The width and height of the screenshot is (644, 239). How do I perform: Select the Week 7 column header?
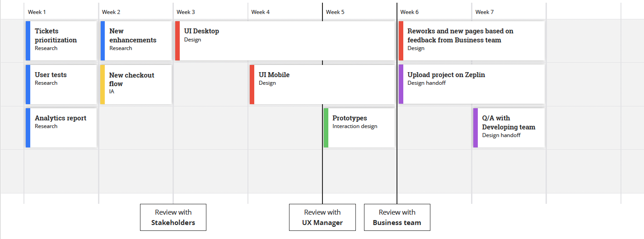click(x=485, y=12)
